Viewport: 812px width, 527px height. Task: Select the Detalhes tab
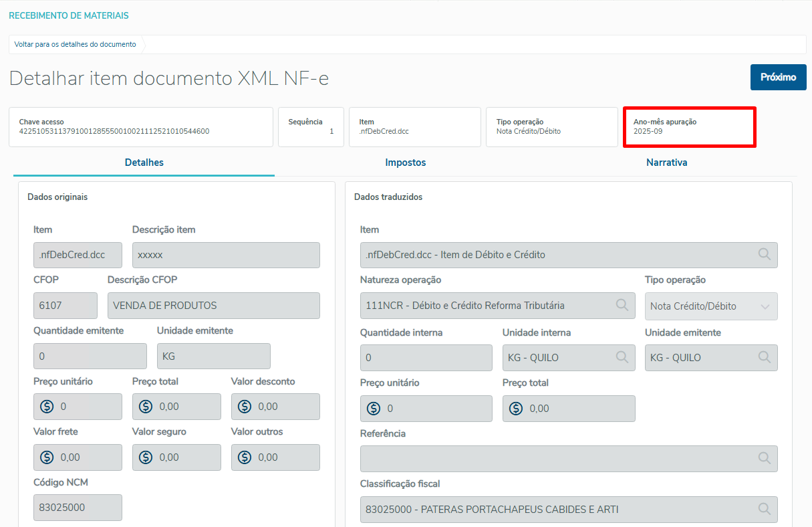point(144,163)
